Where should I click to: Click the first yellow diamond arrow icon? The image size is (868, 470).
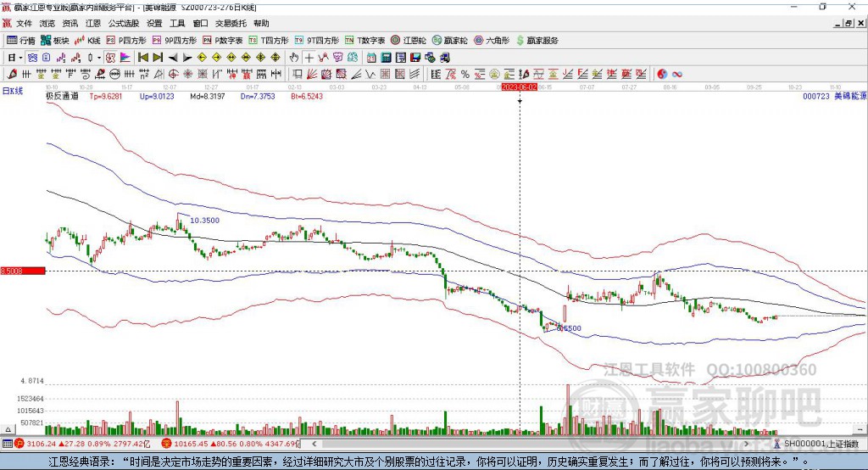(202, 58)
